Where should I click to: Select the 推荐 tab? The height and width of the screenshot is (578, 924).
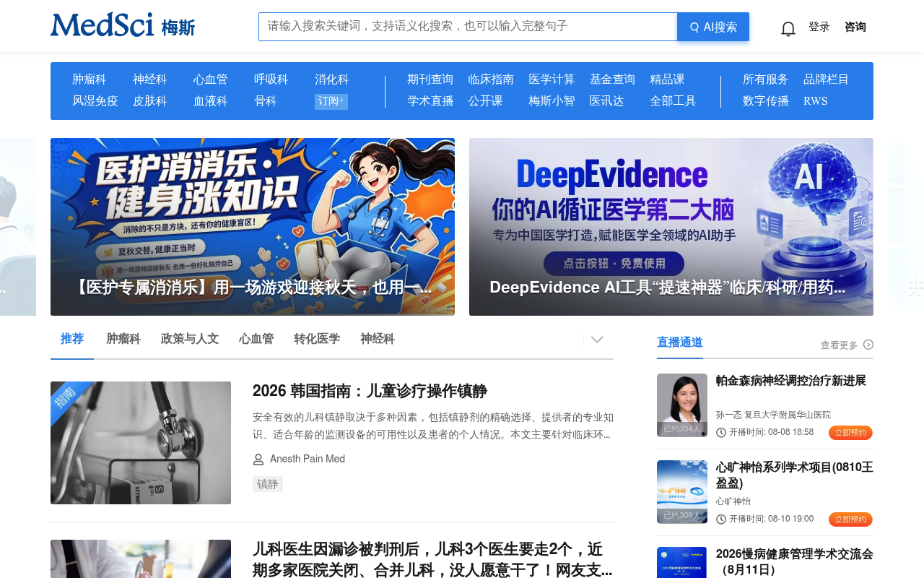pos(72,339)
